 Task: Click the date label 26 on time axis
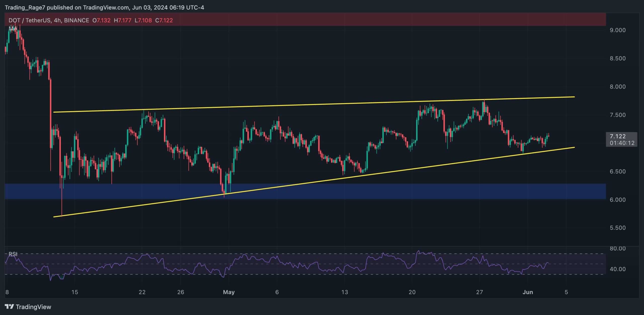pyautogui.click(x=181, y=292)
